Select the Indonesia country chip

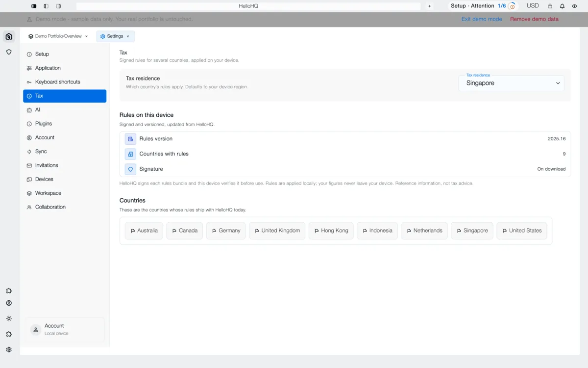pyautogui.click(x=377, y=231)
